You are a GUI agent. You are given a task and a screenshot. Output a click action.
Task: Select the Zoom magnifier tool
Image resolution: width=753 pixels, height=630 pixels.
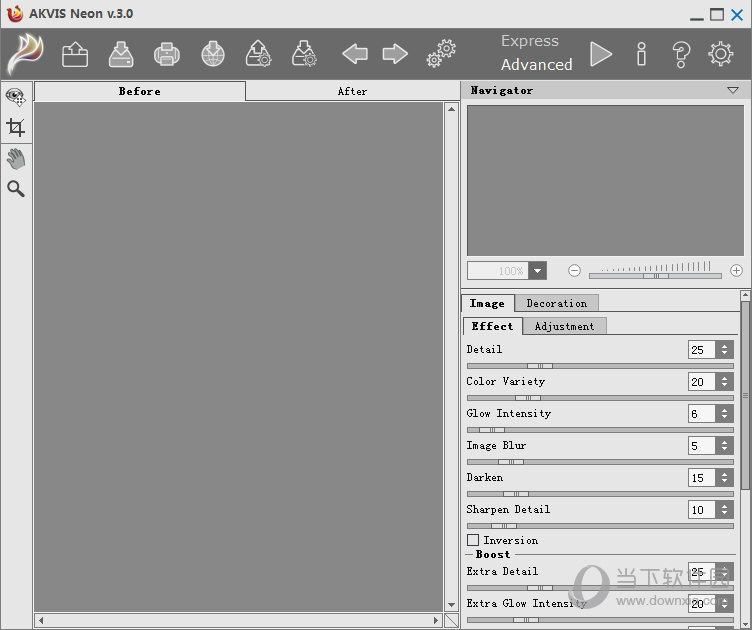point(15,189)
